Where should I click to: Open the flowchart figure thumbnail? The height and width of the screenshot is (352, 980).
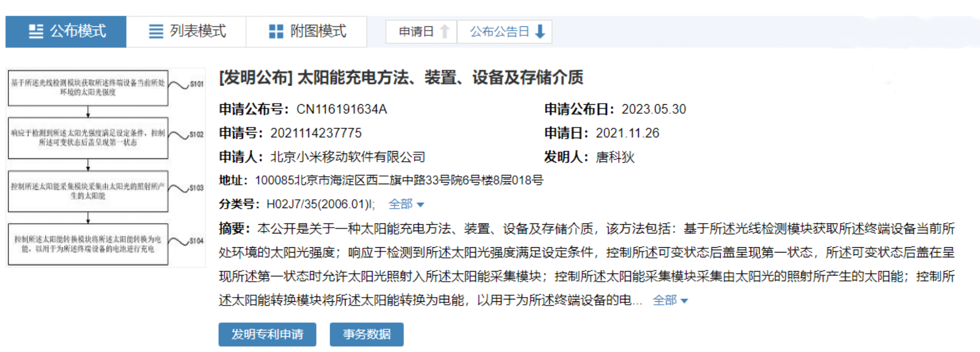tap(106, 167)
